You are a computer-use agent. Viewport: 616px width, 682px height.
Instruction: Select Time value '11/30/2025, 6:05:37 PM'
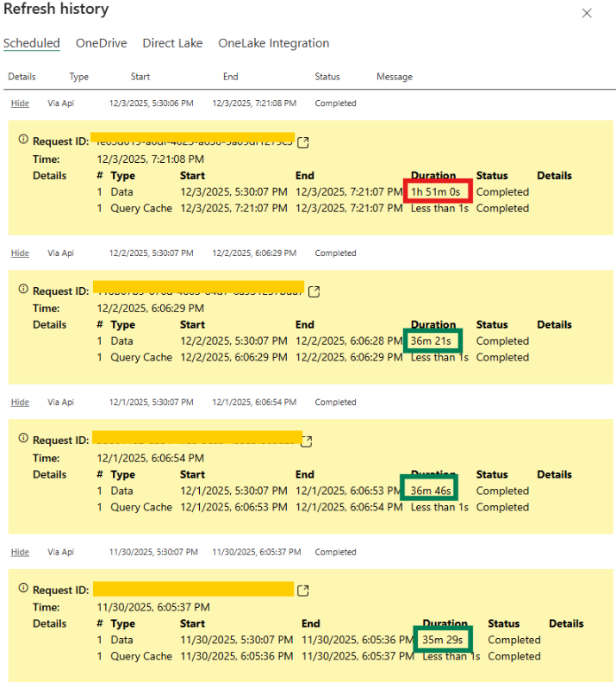pos(153,607)
